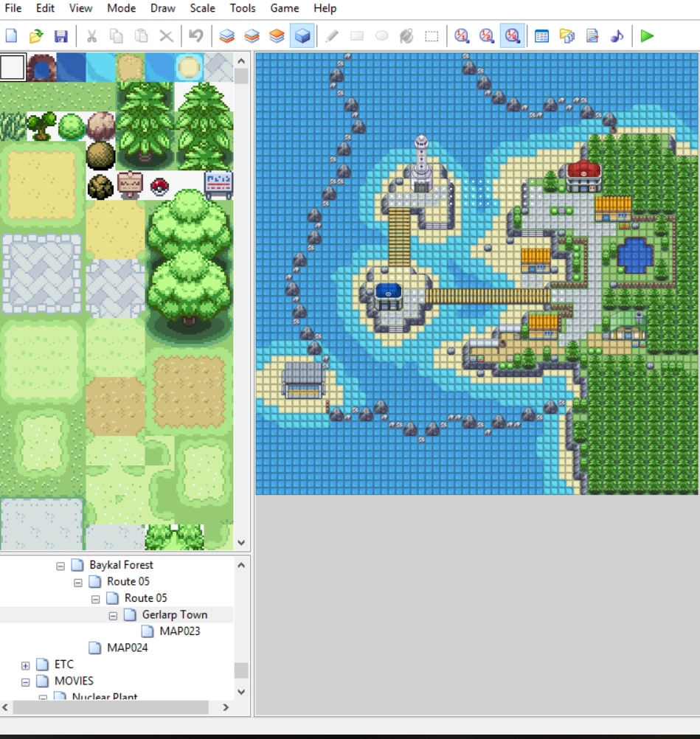700x739 pixels.
Task: Select the Pencil draw tool
Action: [332, 36]
